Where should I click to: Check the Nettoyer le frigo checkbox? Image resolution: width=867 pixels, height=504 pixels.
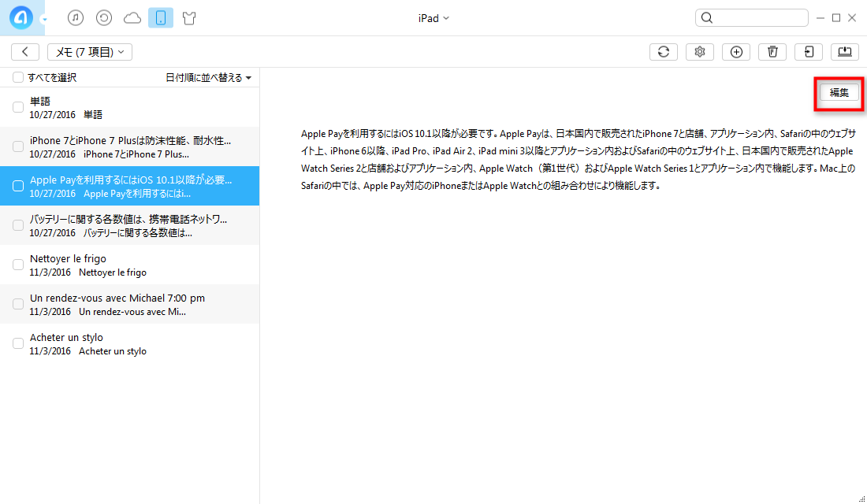coord(17,265)
